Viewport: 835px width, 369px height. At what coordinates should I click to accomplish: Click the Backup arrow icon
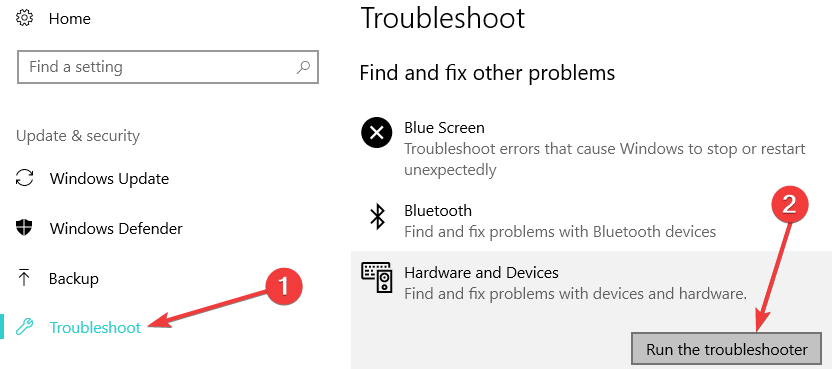click(x=24, y=278)
